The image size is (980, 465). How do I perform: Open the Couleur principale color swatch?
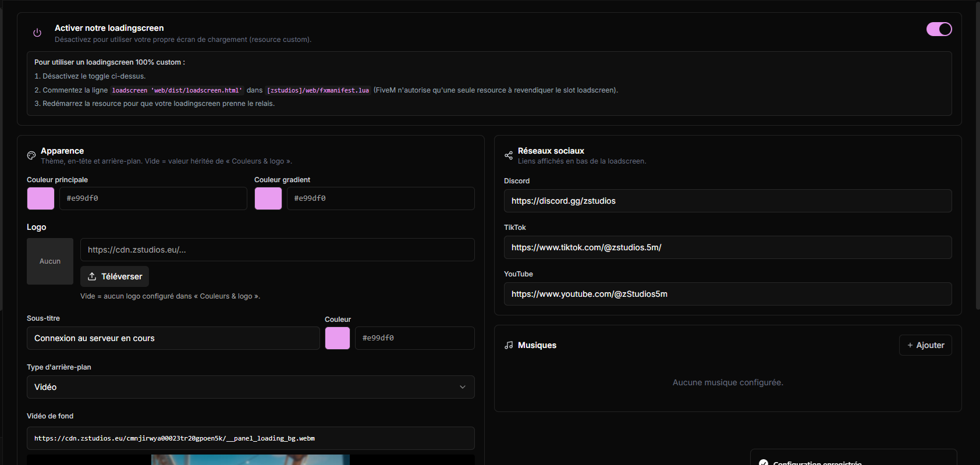click(41, 198)
